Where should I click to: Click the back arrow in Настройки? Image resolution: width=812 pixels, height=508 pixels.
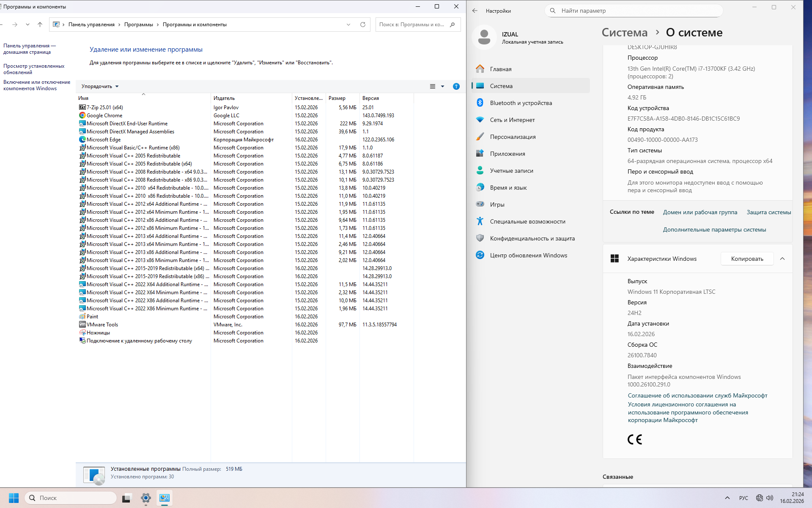click(475, 11)
